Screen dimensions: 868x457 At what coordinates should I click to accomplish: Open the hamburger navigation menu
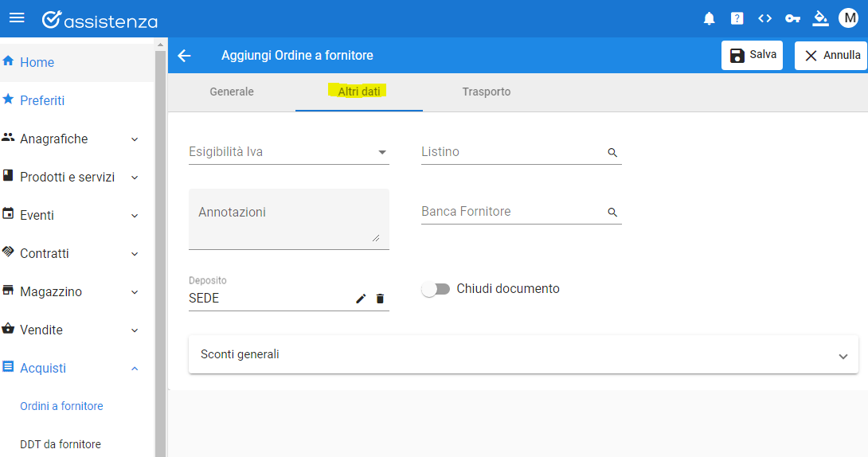pos(18,18)
